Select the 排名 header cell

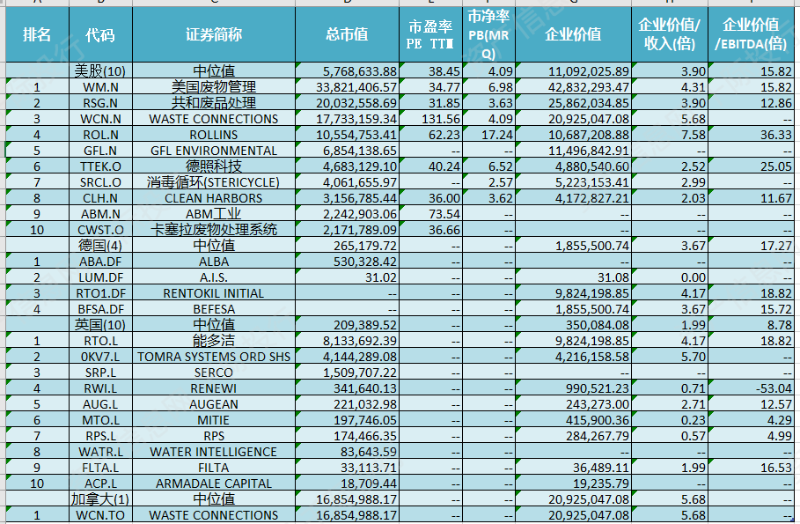pos(37,35)
